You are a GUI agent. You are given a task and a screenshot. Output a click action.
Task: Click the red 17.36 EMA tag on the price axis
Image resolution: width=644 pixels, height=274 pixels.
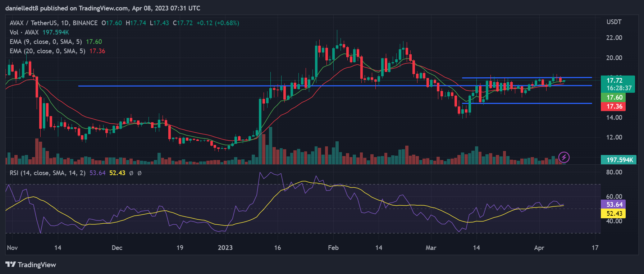click(x=614, y=106)
